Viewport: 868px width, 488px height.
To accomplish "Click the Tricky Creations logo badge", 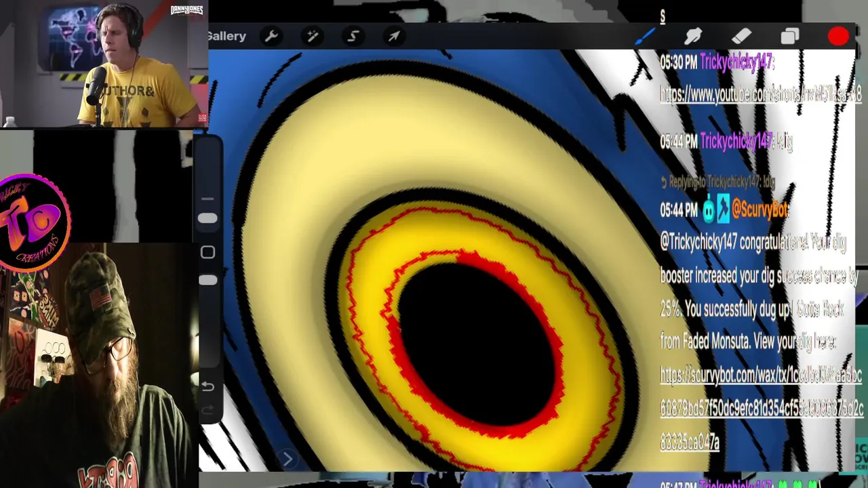I will (34, 222).
